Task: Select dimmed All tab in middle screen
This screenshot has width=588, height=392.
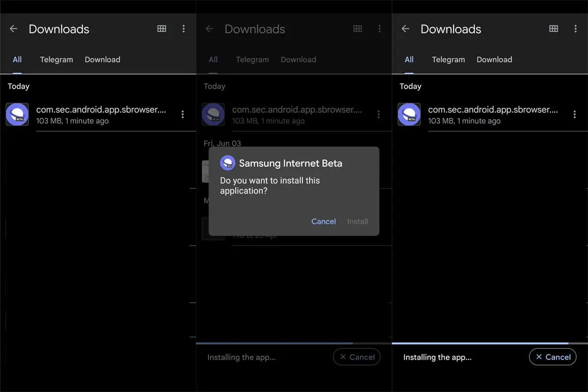Action: [213, 60]
